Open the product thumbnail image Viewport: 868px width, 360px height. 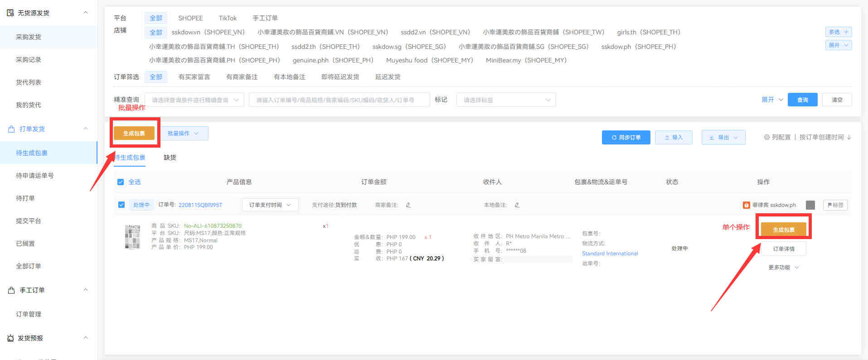pyautogui.click(x=132, y=237)
